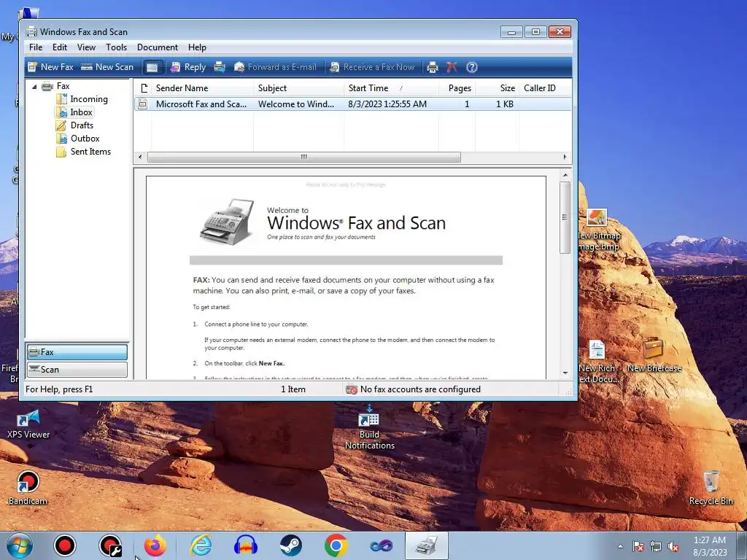Screen dimensions: 747x560
Task: Switch to the Fax view button
Action: pyautogui.click(x=77, y=352)
